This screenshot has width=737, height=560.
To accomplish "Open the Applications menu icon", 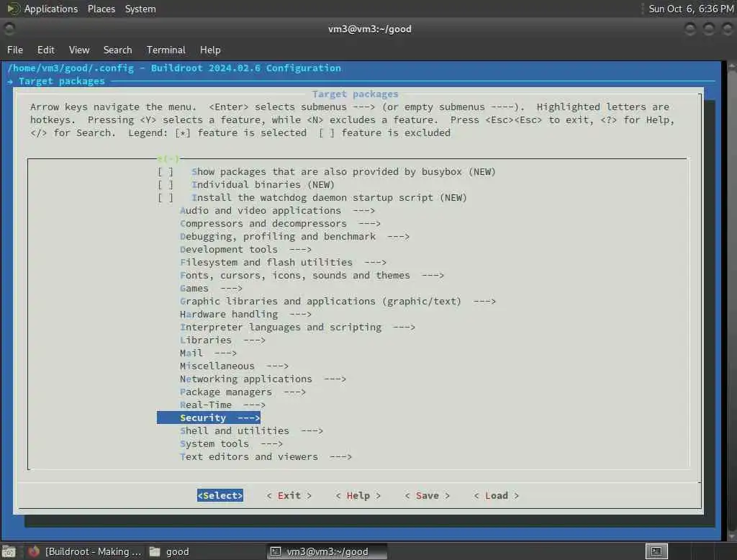I will click(13, 9).
